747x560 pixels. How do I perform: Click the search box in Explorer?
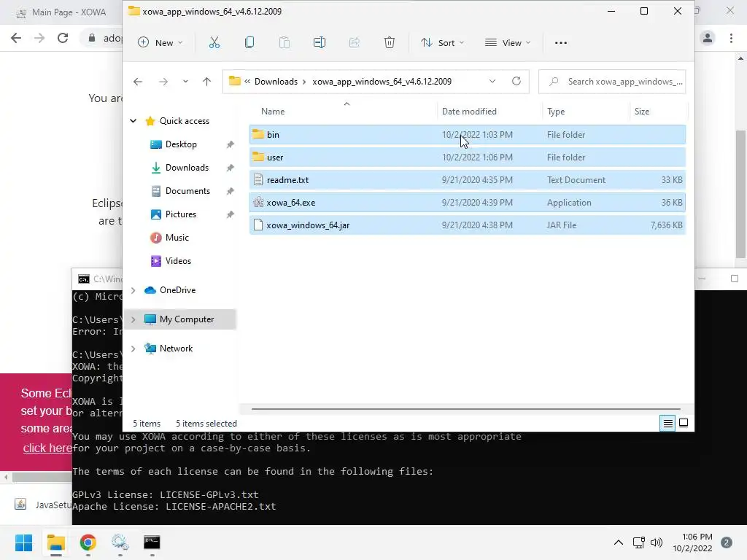612,82
